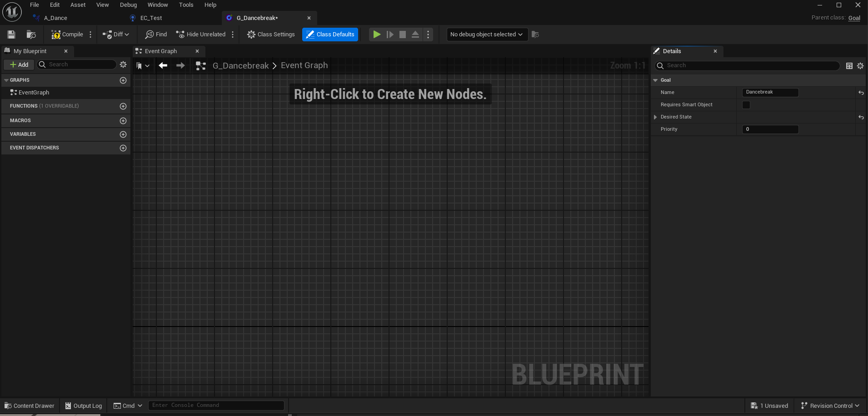This screenshot has width=868, height=416.
Task: Click the debug object find icon
Action: [535, 35]
